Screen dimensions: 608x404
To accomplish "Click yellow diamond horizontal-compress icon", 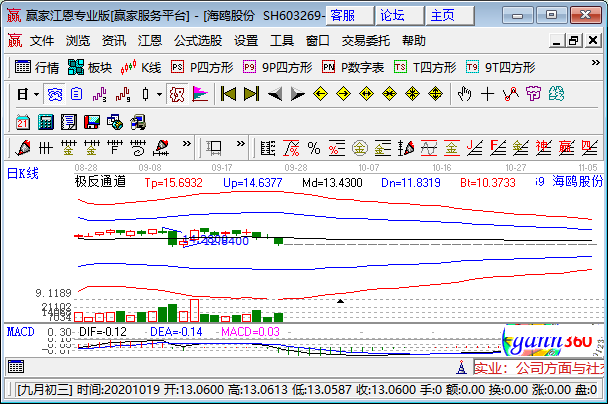I will pyautogui.click(x=389, y=94).
